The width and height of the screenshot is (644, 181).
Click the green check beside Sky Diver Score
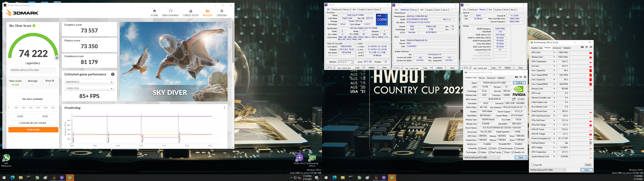click(x=34, y=25)
